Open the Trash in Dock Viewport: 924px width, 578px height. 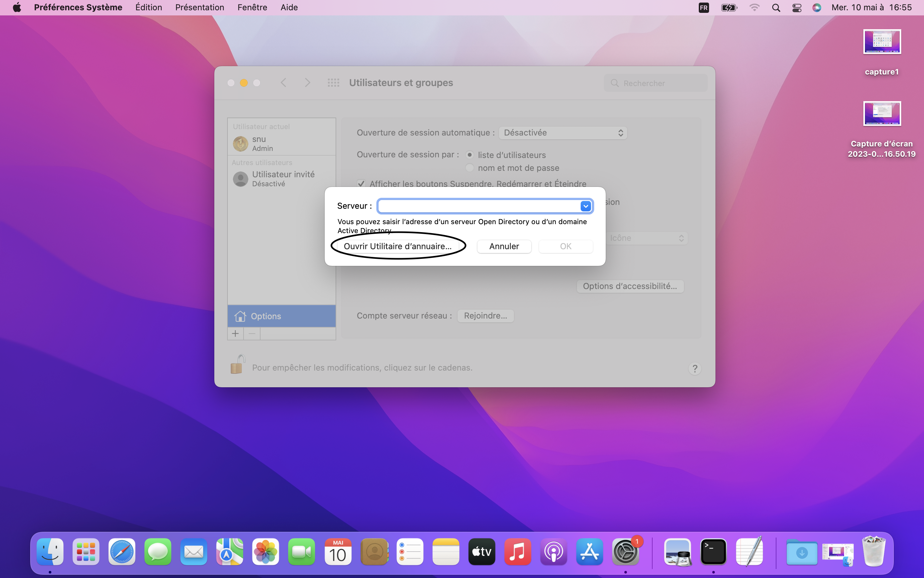(x=874, y=552)
